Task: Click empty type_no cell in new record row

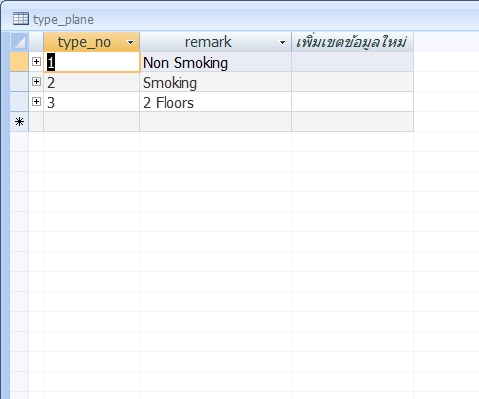Action: pos(91,122)
